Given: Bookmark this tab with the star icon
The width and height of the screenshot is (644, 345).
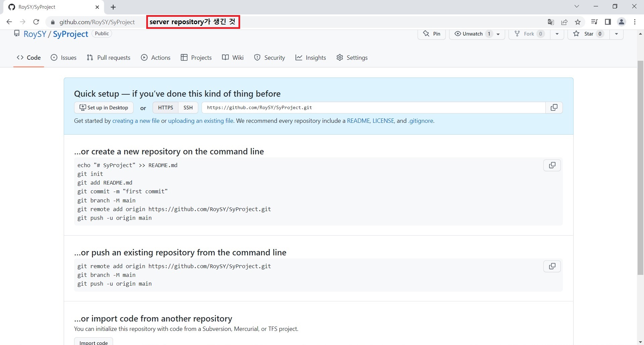Looking at the screenshot, I should (578, 22).
